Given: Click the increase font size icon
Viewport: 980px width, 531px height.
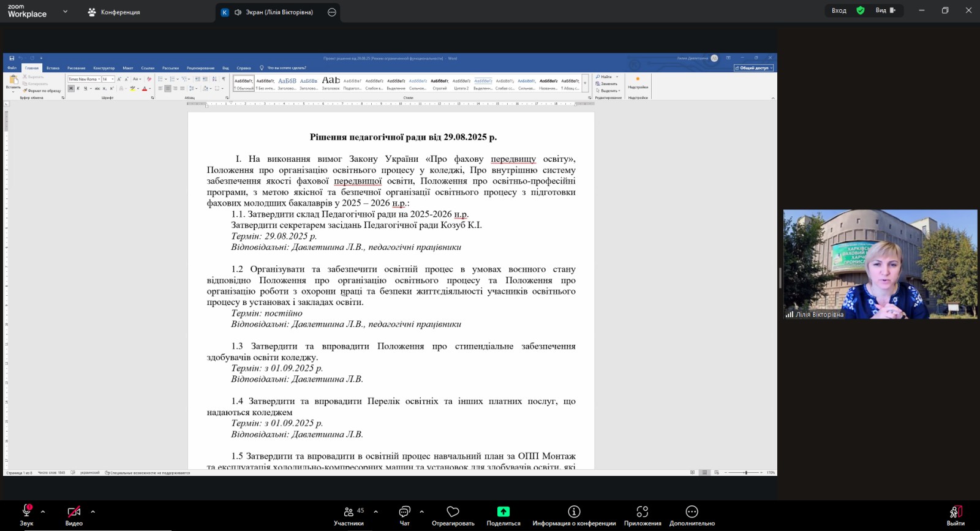Looking at the screenshot, I should (x=119, y=79).
